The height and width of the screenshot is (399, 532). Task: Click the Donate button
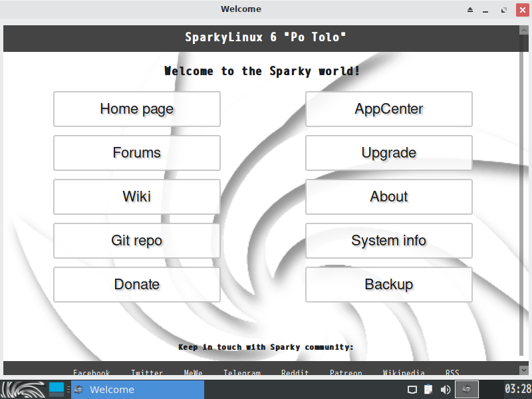pyautogui.click(x=137, y=285)
